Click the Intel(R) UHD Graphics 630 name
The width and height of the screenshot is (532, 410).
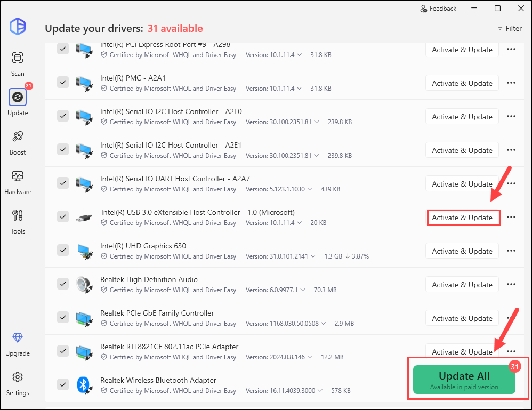tap(143, 246)
